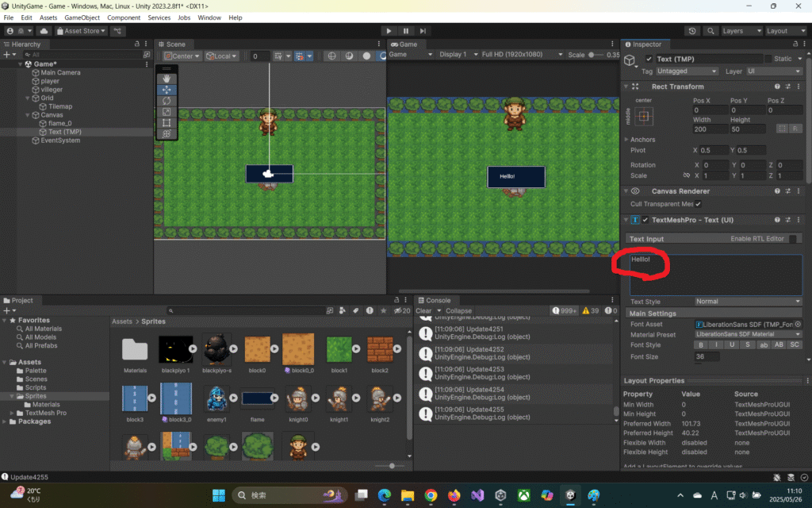The image size is (812, 508).
Task: Toggle the Bold font style button
Action: [x=701, y=345]
